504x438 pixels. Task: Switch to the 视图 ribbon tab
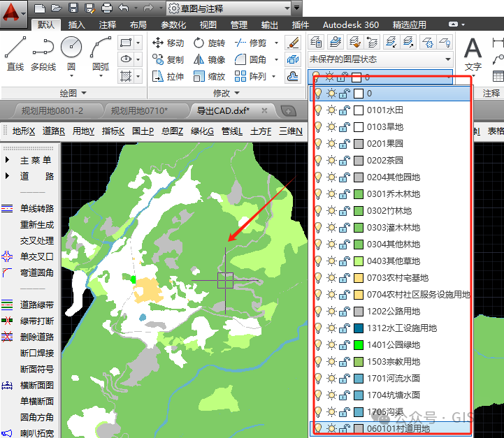pyautogui.click(x=208, y=24)
